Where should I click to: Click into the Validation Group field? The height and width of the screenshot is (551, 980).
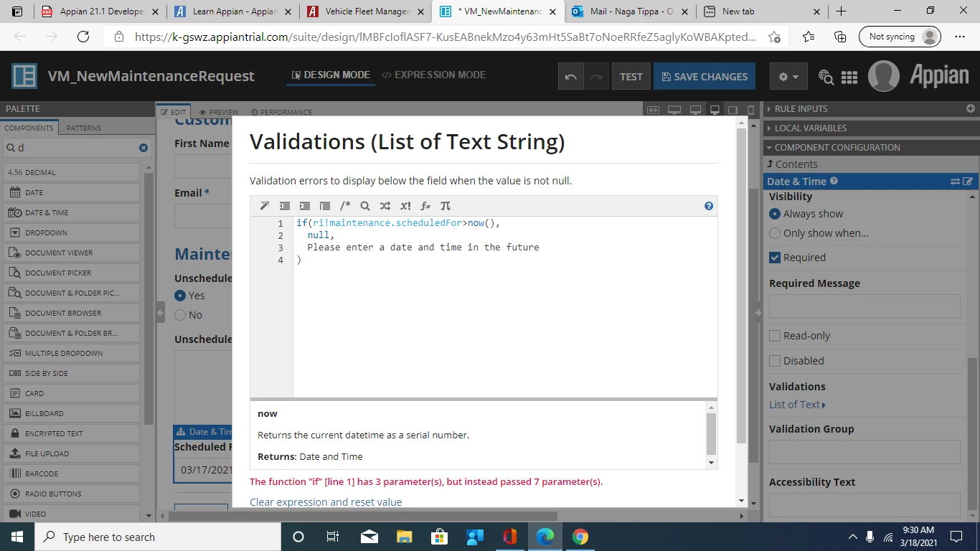coord(864,452)
